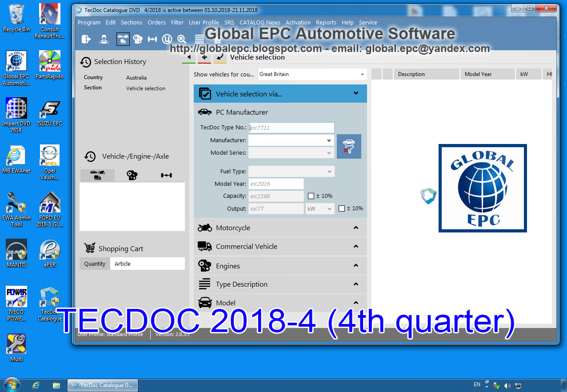567x392 pixels.
Task: Enable Output ± 10% checkbox
Action: click(342, 208)
